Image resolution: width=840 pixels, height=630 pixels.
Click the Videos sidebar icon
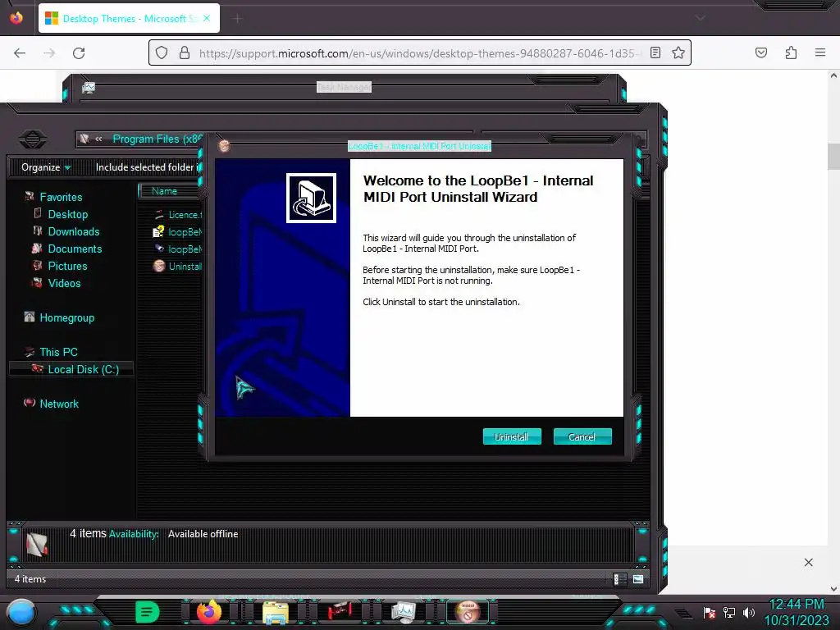click(x=38, y=282)
